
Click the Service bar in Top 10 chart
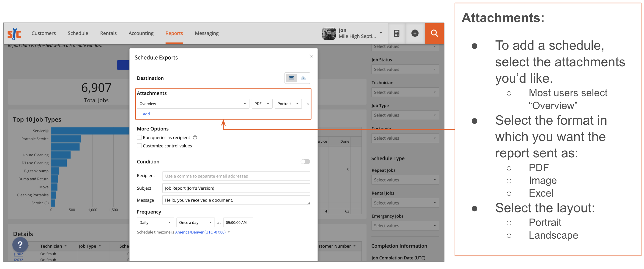[x=90, y=131]
